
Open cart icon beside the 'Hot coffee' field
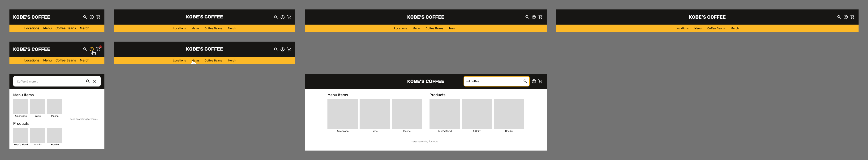541,81
